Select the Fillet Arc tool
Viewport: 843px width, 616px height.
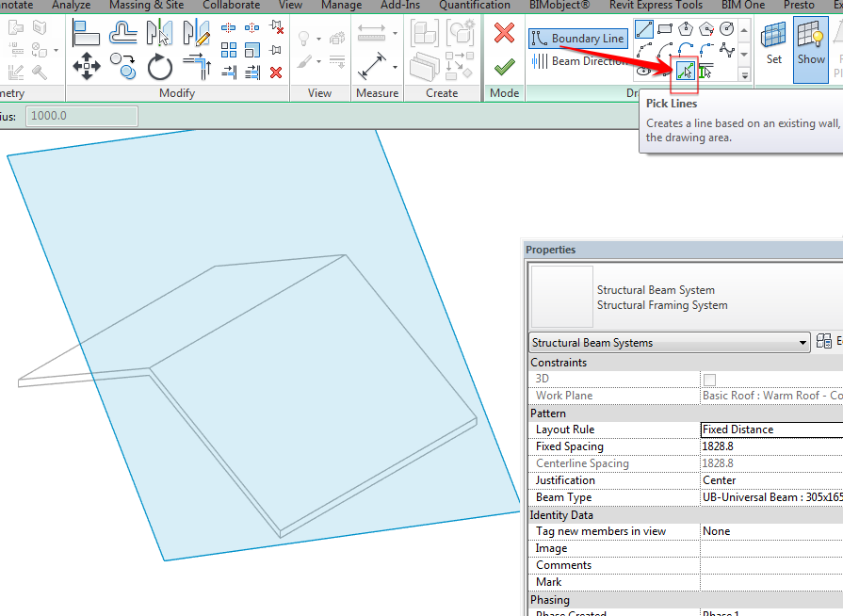(705, 51)
